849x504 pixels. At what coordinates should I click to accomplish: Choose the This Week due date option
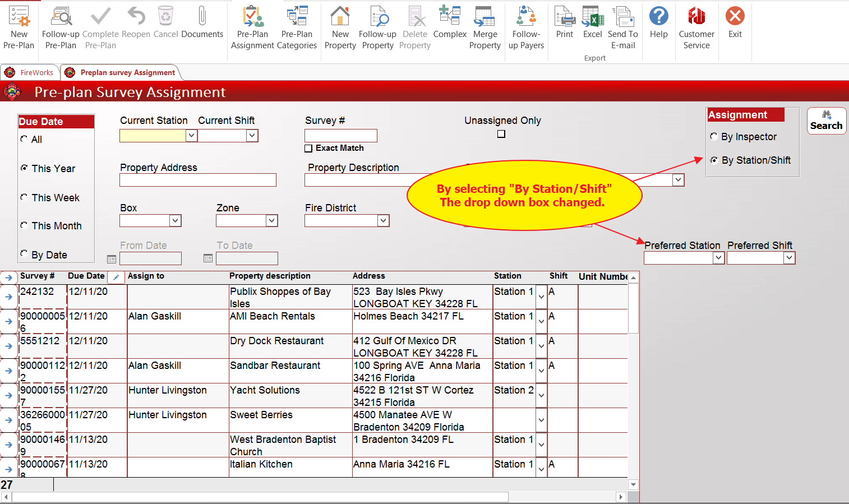coord(24,197)
